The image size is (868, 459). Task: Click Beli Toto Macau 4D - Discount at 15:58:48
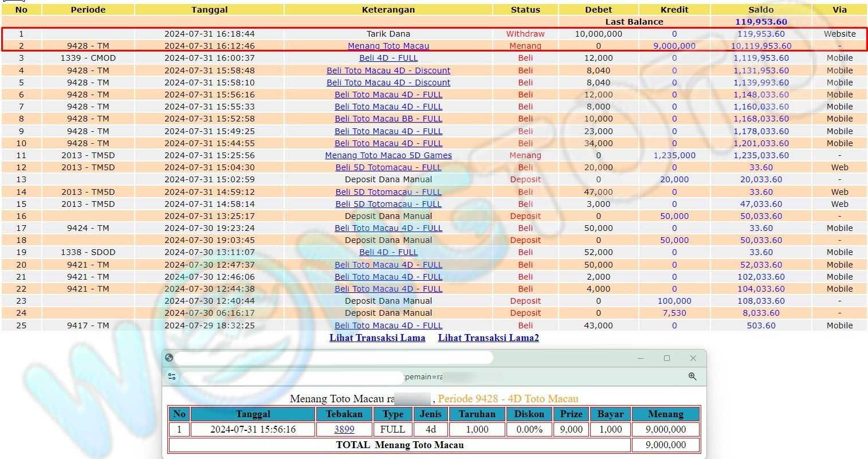(x=388, y=70)
